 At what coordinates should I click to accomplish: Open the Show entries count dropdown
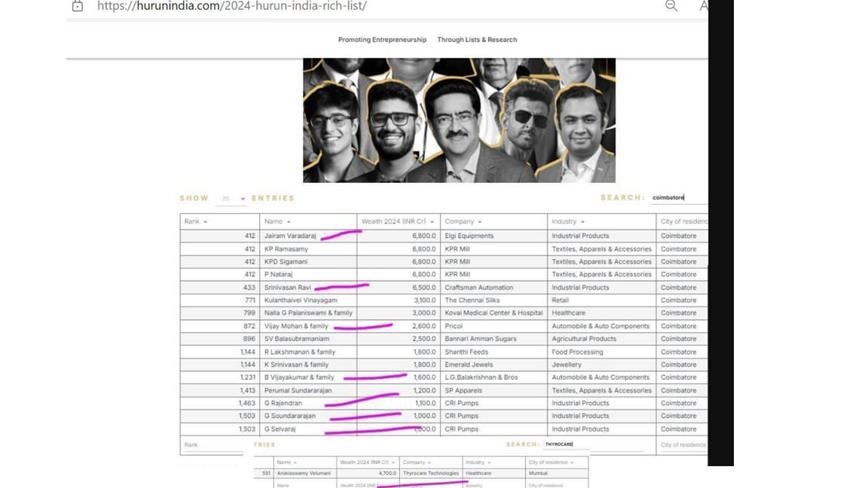[x=231, y=199]
